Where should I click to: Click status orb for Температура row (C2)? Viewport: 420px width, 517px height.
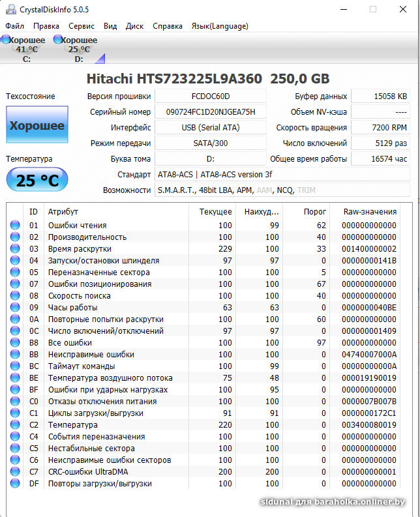(x=15, y=424)
